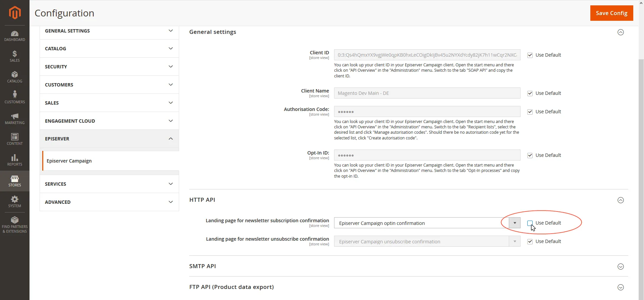Click the General settings section heading
Image resolution: width=644 pixels, height=300 pixels.
(213, 32)
